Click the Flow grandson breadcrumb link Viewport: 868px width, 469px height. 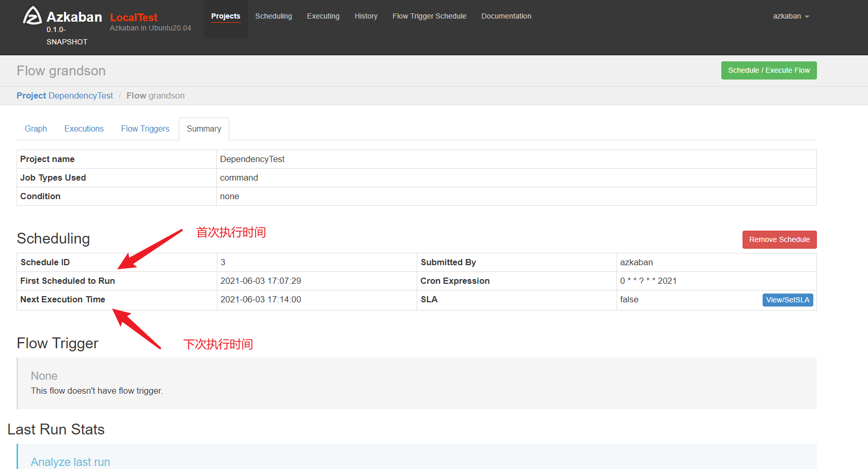pyautogui.click(x=155, y=95)
